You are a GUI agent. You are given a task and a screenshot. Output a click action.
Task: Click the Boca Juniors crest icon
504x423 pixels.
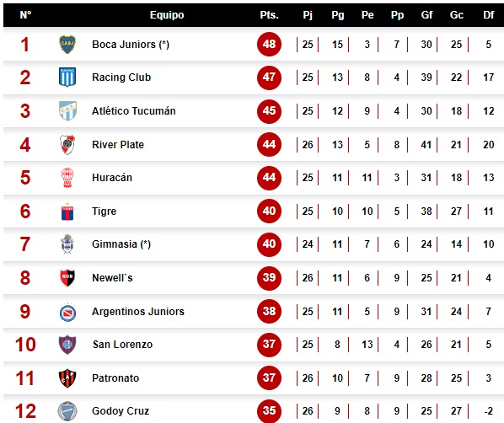pyautogui.click(x=67, y=45)
